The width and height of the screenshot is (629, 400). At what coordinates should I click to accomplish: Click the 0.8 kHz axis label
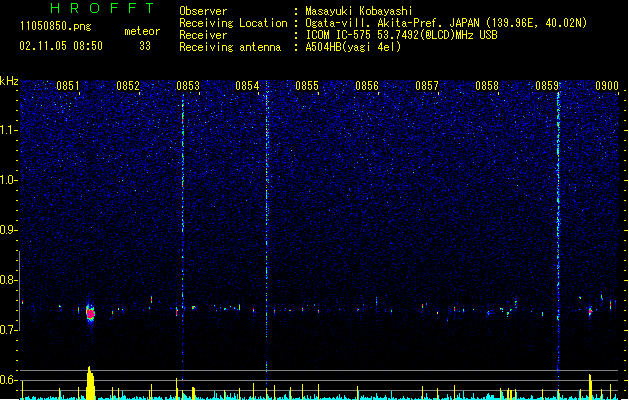click(8, 280)
